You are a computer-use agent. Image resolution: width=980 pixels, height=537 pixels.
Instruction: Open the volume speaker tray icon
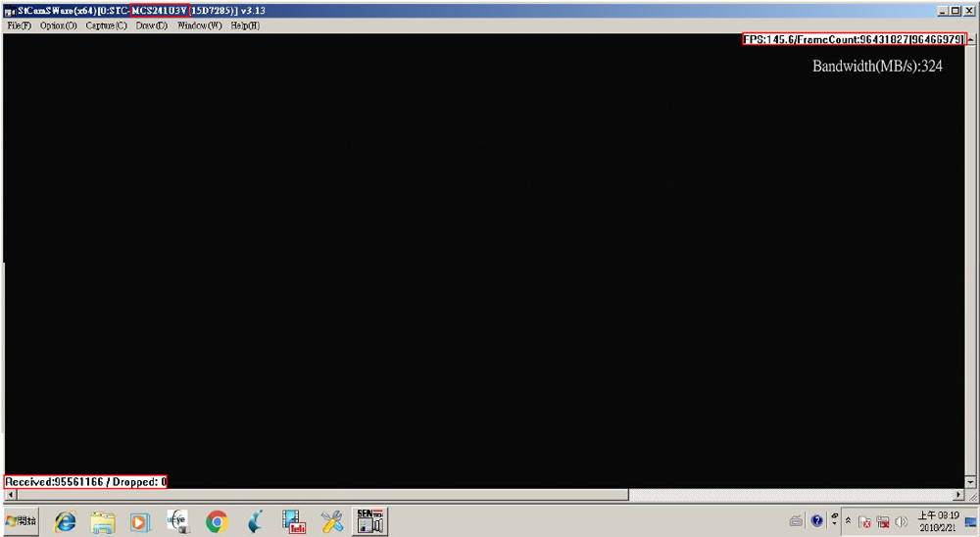click(901, 521)
